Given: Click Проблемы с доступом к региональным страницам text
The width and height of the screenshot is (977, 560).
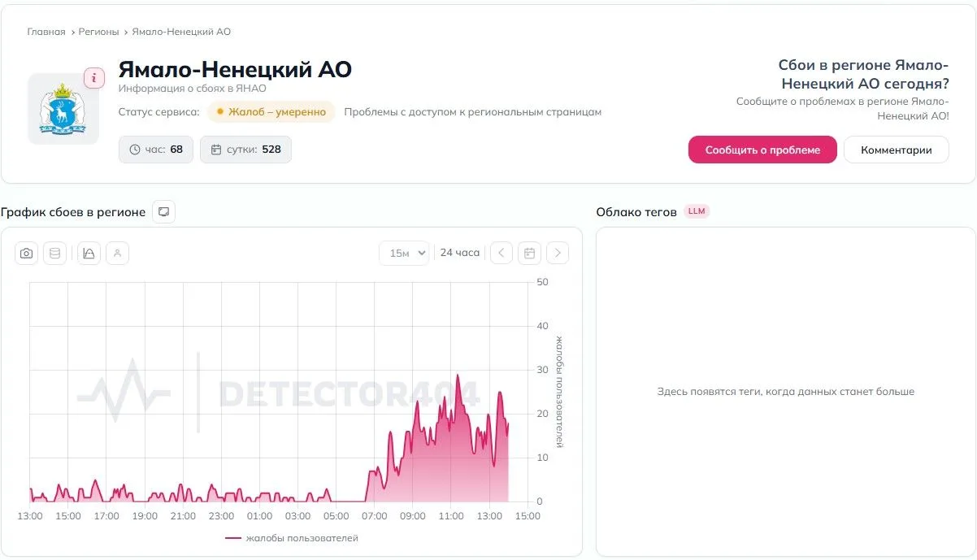Looking at the screenshot, I should pos(472,112).
